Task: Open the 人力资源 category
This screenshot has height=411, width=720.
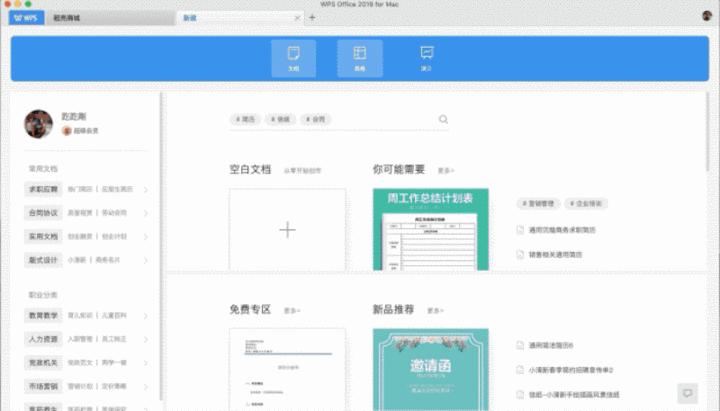Action: click(x=43, y=339)
